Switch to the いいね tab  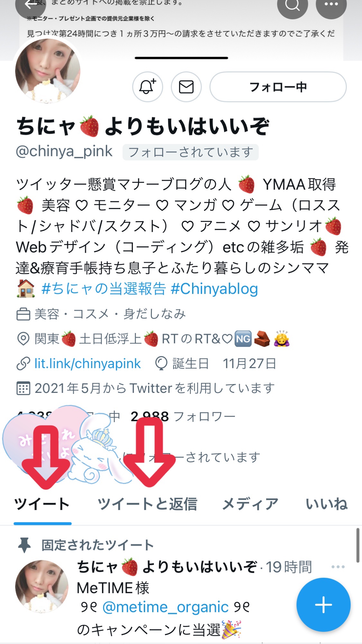pos(327,504)
